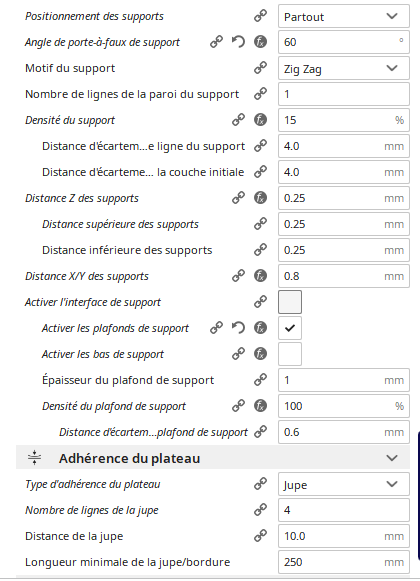This screenshot has width=420, height=581.
Task: Reset the Angle de porte-à-faux de support value
Action: point(238,42)
